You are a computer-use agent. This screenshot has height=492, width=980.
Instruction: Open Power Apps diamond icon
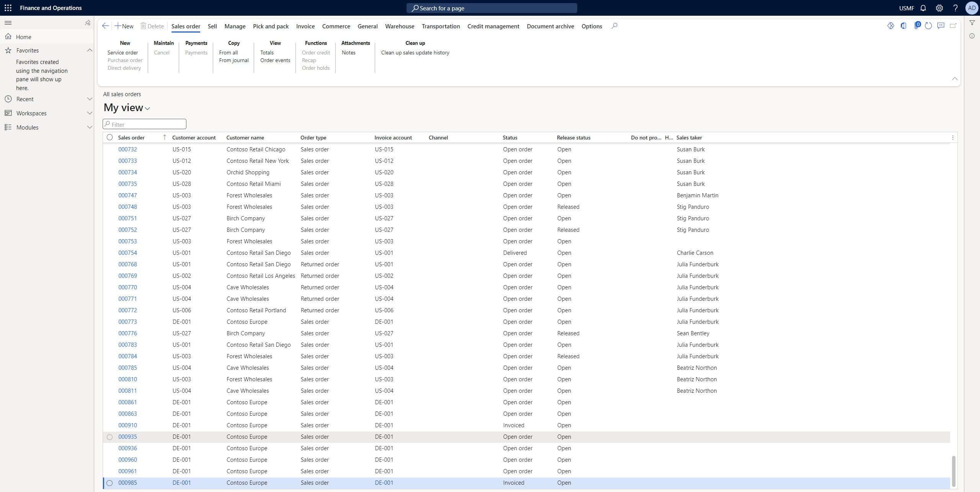click(x=890, y=26)
